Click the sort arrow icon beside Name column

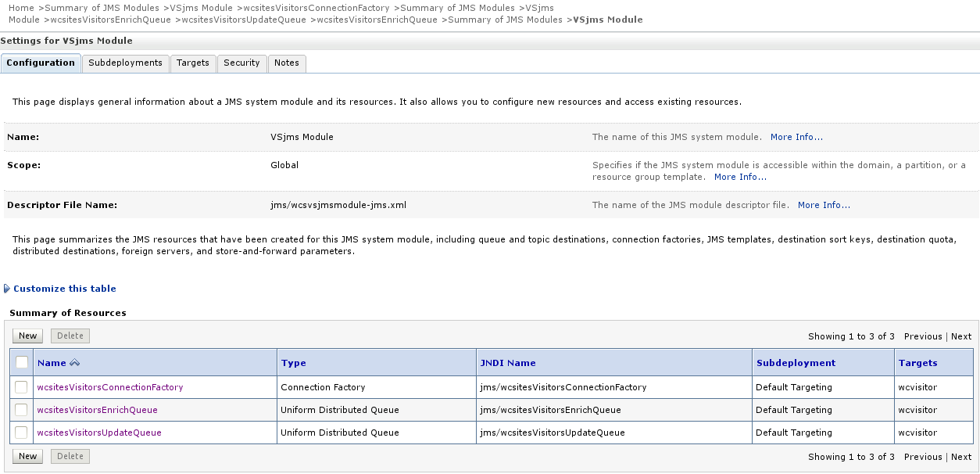click(x=75, y=363)
